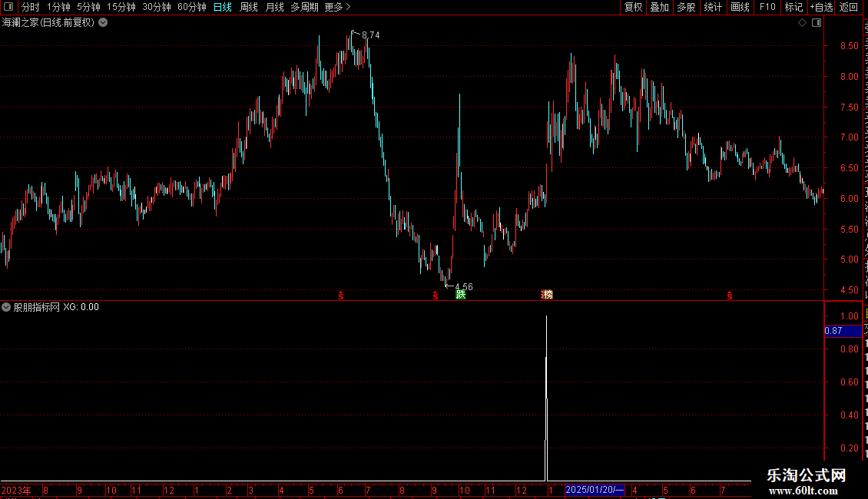Click the 2025/01/20 date label on timeline
The image size is (868, 499).
pos(595,490)
